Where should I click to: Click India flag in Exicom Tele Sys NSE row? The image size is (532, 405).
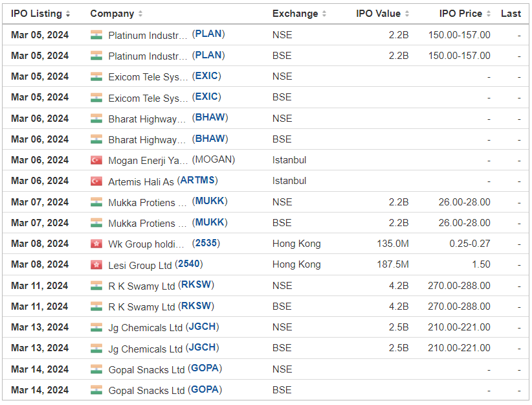[x=96, y=76]
